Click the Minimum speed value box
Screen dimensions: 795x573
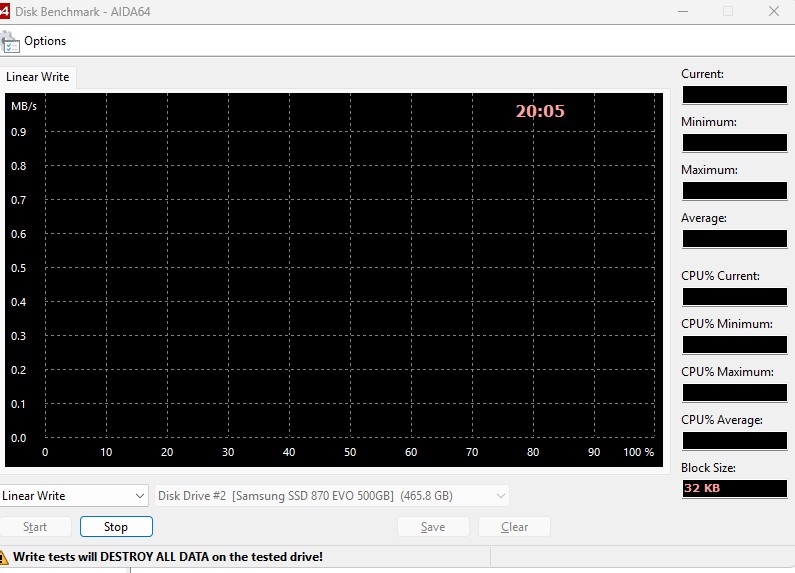(x=735, y=143)
